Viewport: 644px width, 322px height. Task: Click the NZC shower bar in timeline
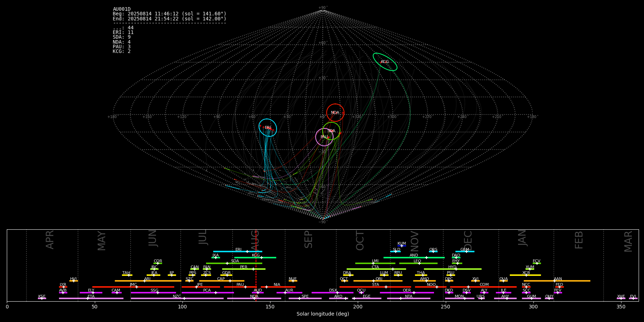click(x=177, y=298)
